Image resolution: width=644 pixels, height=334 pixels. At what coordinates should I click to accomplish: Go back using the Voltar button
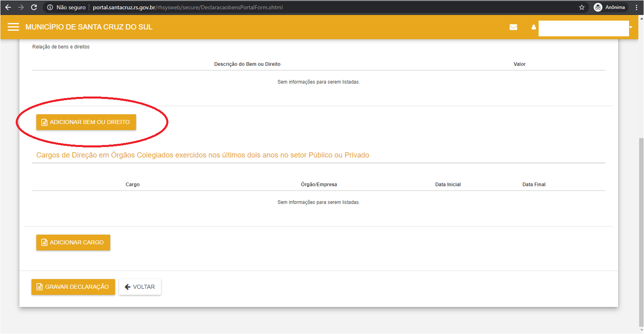pos(140,287)
